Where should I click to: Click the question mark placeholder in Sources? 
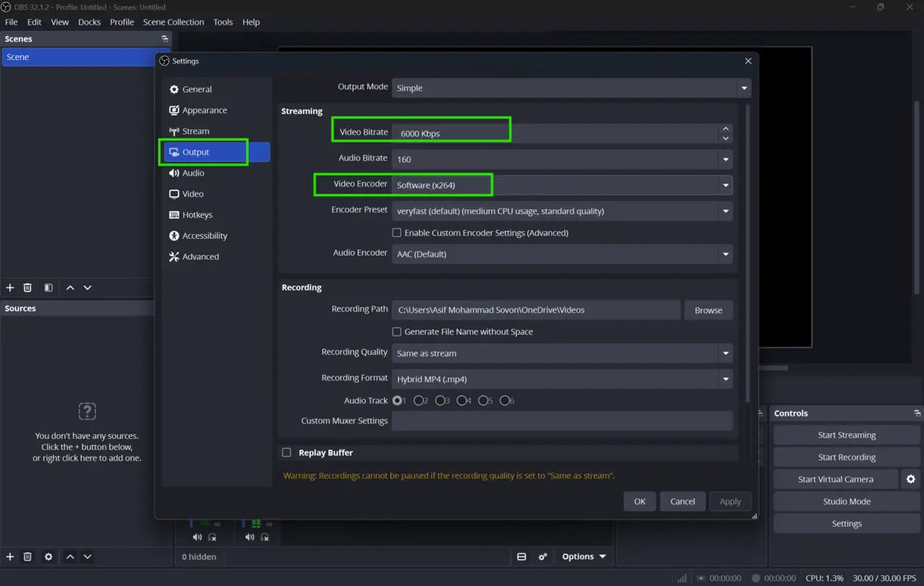click(87, 410)
